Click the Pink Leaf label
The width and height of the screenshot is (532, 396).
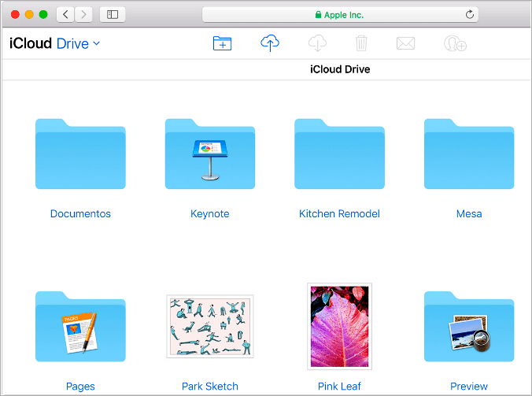click(339, 387)
